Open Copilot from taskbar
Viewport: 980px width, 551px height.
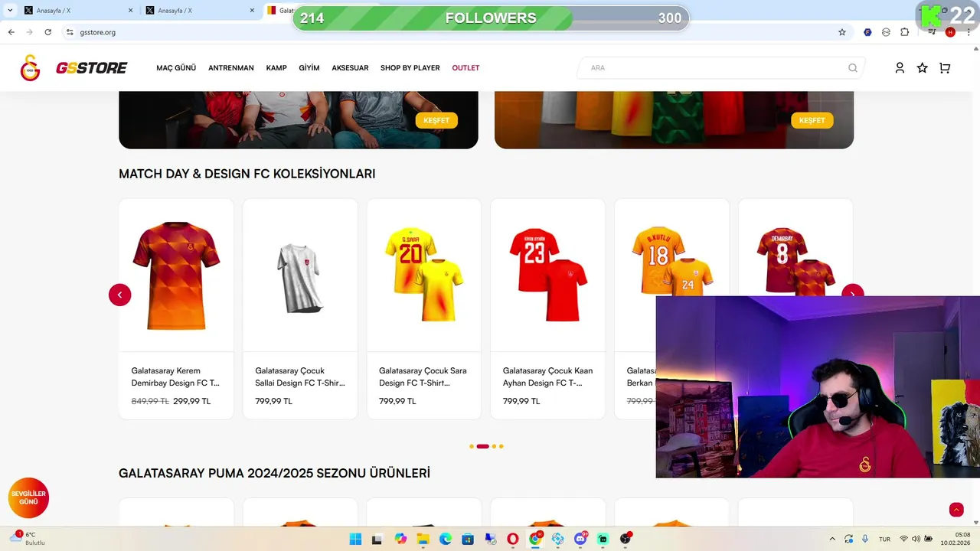click(x=400, y=539)
